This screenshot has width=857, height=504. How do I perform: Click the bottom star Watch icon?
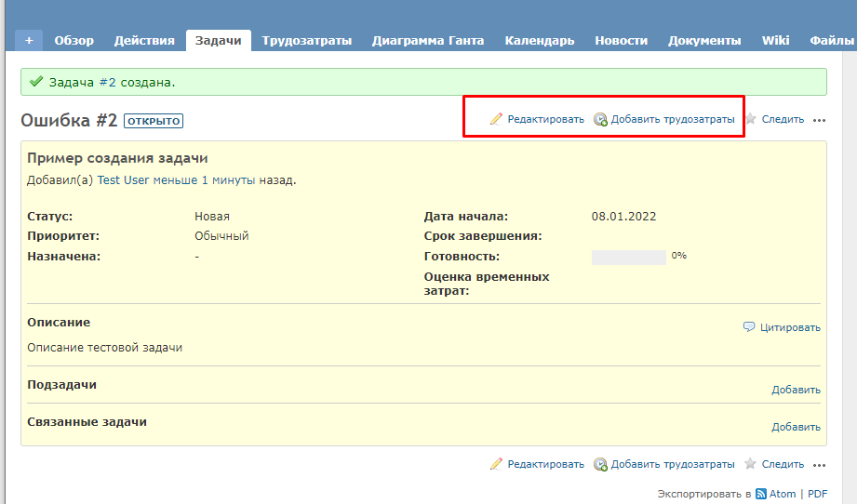pos(751,464)
